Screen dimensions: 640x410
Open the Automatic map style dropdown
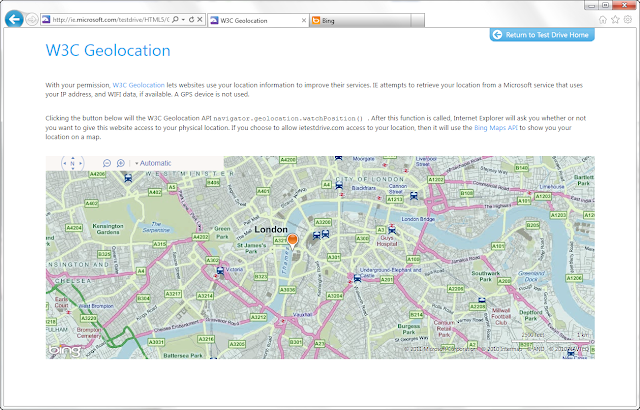[x=153, y=163]
